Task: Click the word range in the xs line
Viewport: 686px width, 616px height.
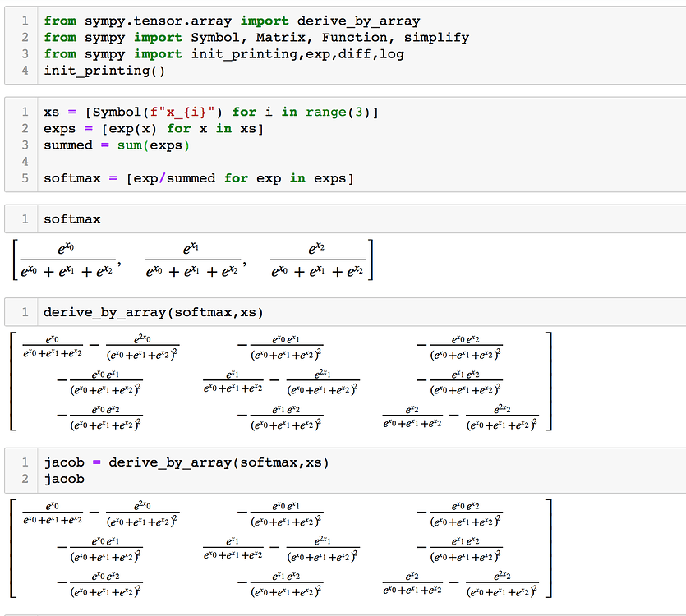Action: pyautogui.click(x=325, y=112)
